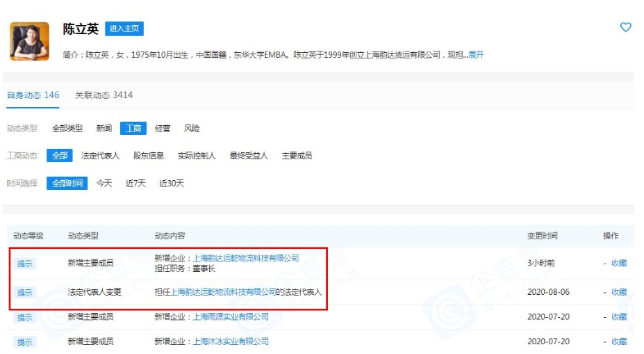Viewport: 644px width, 354px height.
Task: Select 风险 dynamic type filter
Action: [192, 129]
